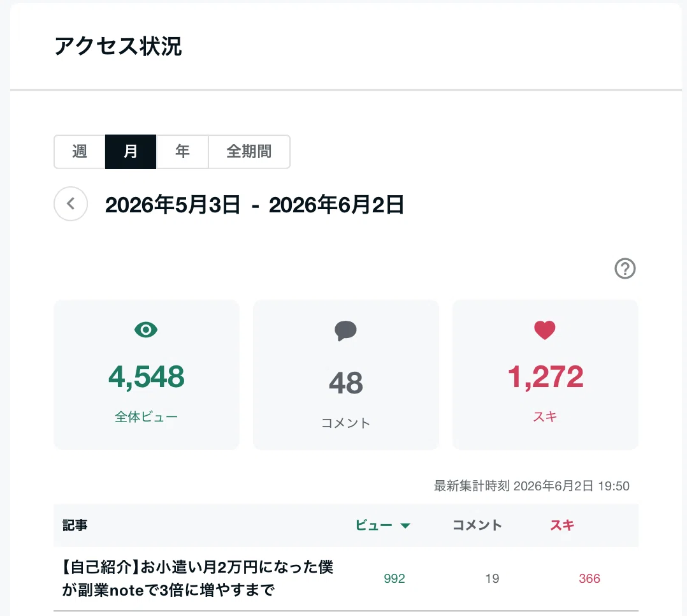Click the red heart likes icon
This screenshot has height=616, width=687.
(545, 330)
